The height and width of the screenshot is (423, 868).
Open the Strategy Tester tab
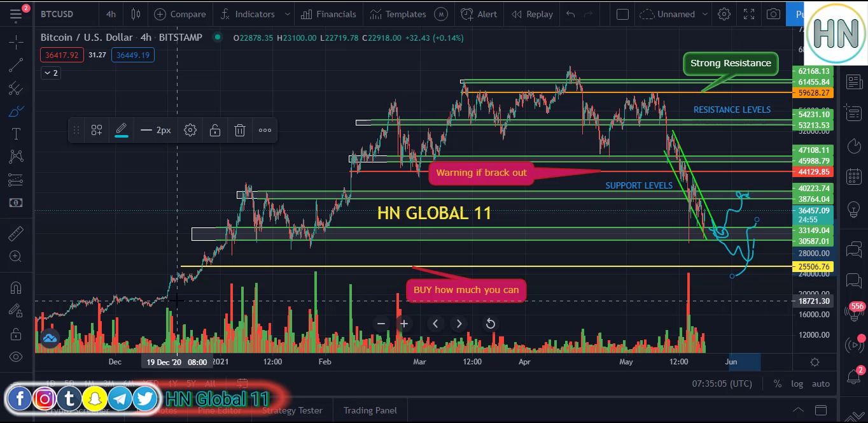coord(292,410)
